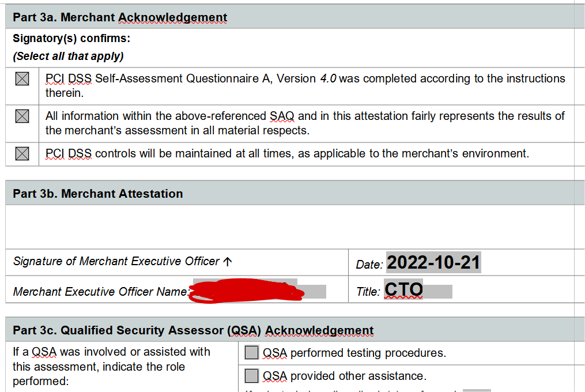585x392 pixels.
Task: Click the spell-flagged 'CTO' text
Action: click(x=403, y=290)
